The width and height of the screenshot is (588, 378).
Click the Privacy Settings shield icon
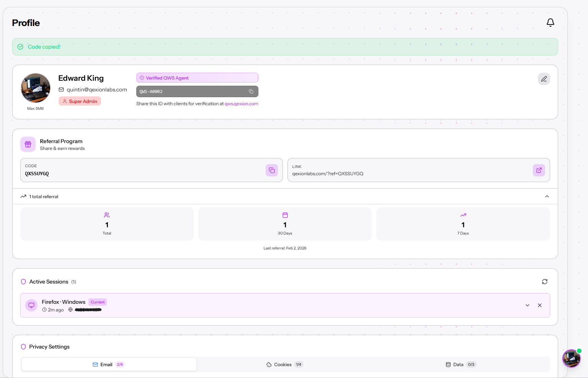coord(23,347)
